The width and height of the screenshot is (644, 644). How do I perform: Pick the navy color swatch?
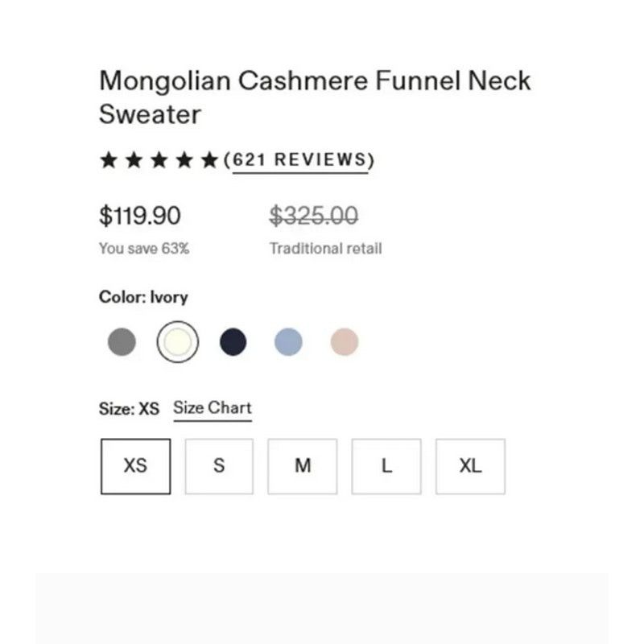(233, 341)
